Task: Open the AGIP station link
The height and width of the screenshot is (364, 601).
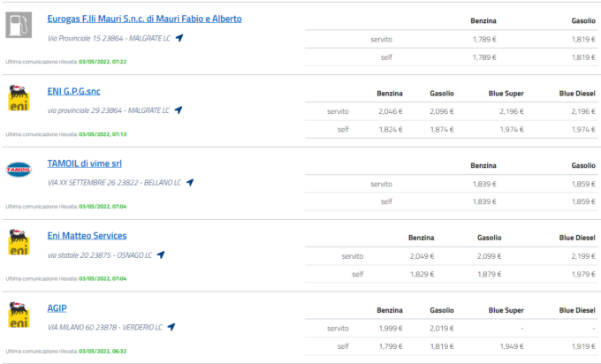Action: pos(57,308)
